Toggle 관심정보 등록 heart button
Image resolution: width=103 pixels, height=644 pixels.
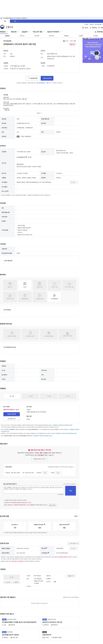coord(33,78)
